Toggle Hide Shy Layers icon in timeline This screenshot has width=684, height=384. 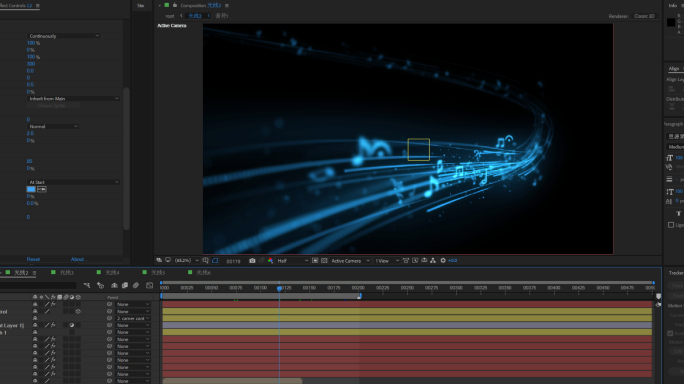click(x=114, y=285)
